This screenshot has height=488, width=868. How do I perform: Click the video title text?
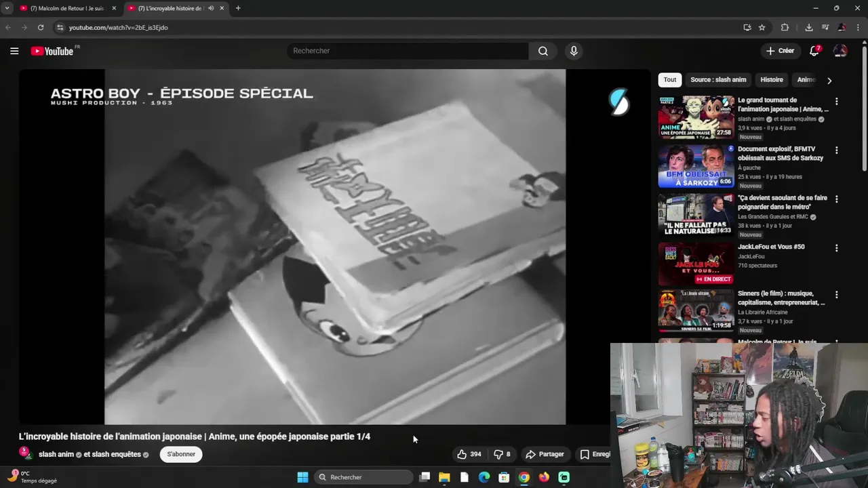tap(195, 436)
